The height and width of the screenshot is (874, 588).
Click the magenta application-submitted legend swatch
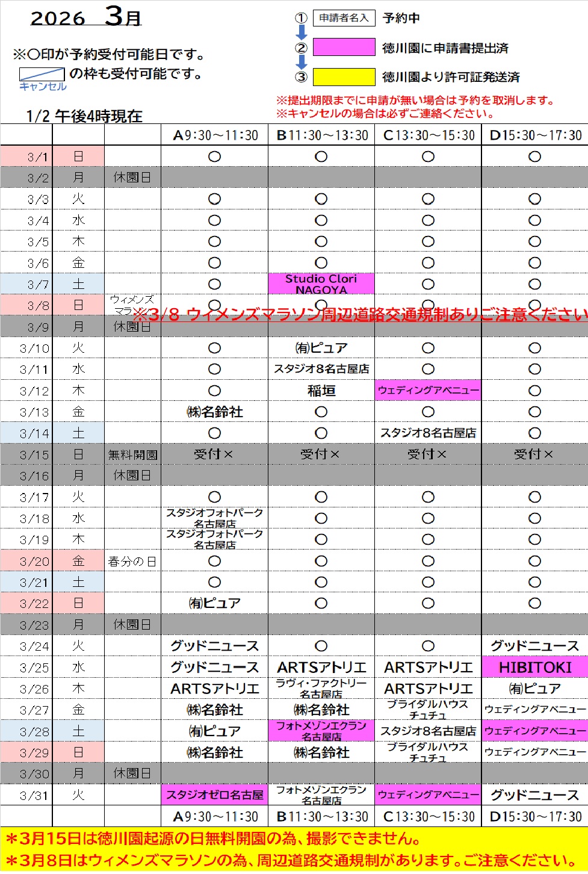(344, 48)
